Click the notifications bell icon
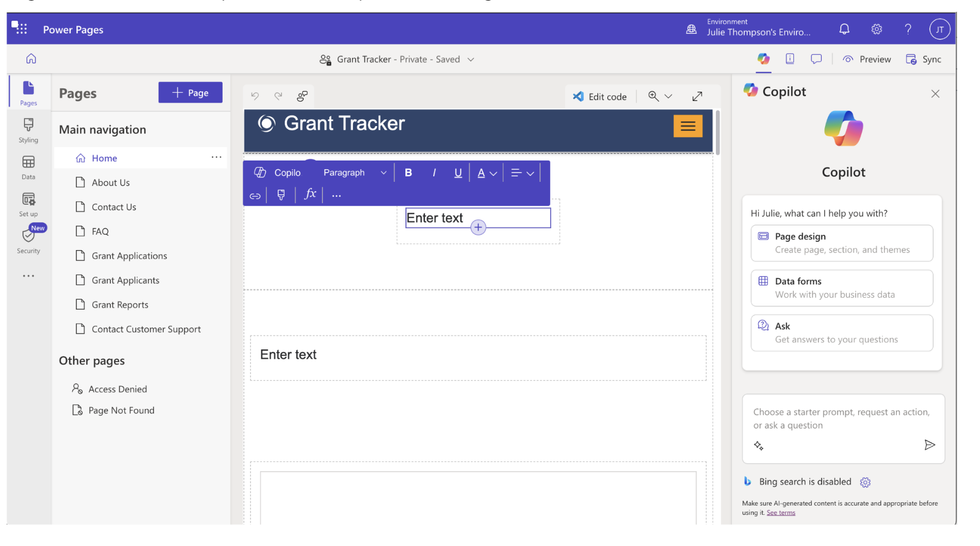Screen dimensions: 980x546 click(844, 29)
